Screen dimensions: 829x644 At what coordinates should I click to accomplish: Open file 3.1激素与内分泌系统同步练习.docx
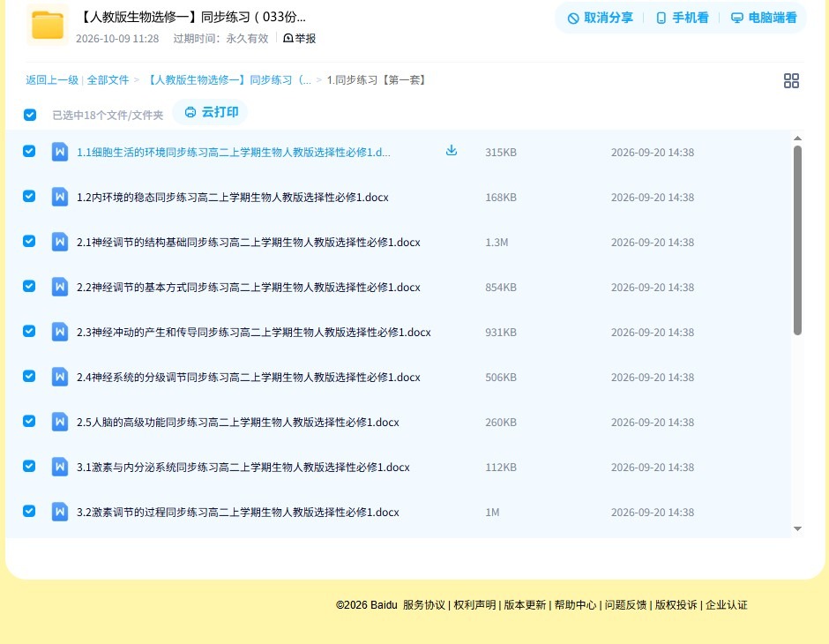[243, 467]
